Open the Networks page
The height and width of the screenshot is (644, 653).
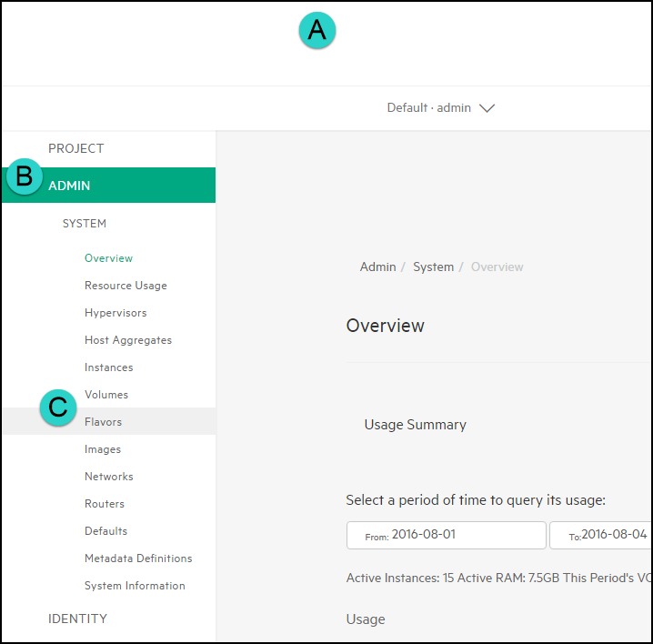coord(108,477)
